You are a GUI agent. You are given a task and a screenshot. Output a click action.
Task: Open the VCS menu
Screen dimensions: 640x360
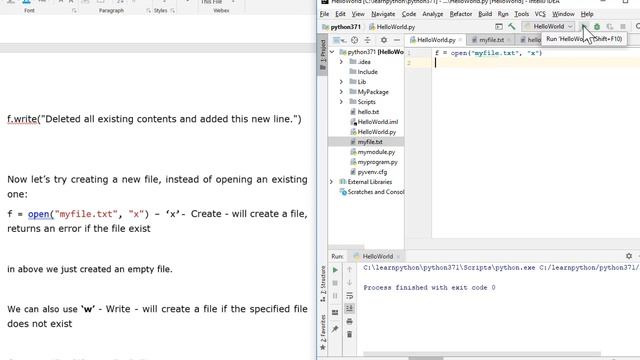click(540, 14)
